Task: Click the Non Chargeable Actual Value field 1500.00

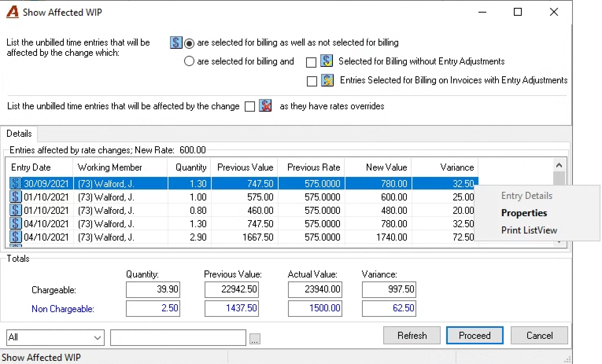Action: click(x=315, y=309)
